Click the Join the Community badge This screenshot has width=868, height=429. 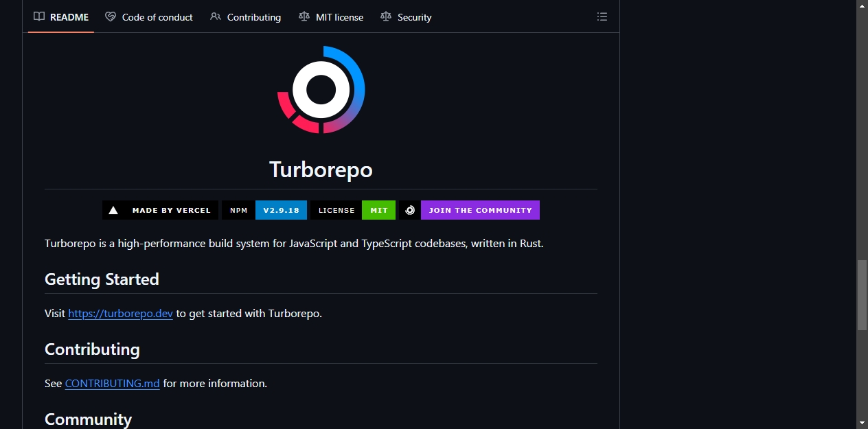(x=469, y=210)
